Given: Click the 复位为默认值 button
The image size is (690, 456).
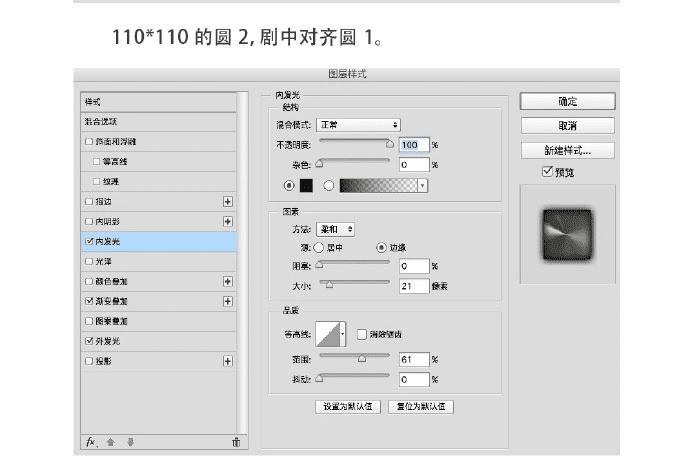Looking at the screenshot, I should pyautogui.click(x=421, y=406).
